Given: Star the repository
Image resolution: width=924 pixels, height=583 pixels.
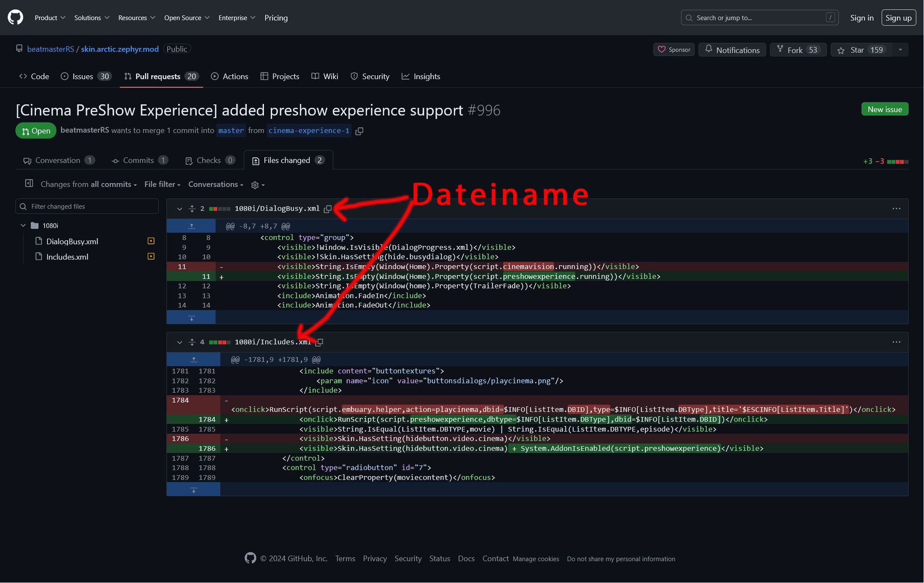Looking at the screenshot, I should click(x=861, y=50).
